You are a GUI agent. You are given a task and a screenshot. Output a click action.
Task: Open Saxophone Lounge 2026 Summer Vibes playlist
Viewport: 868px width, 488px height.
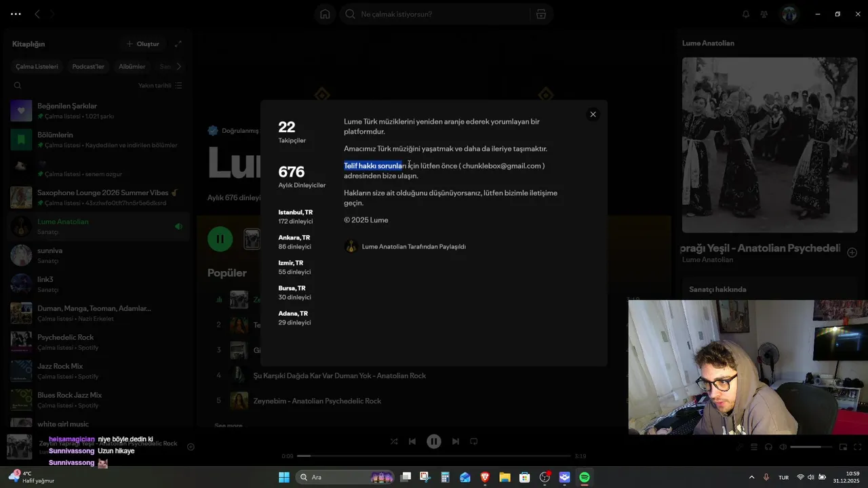click(97, 197)
